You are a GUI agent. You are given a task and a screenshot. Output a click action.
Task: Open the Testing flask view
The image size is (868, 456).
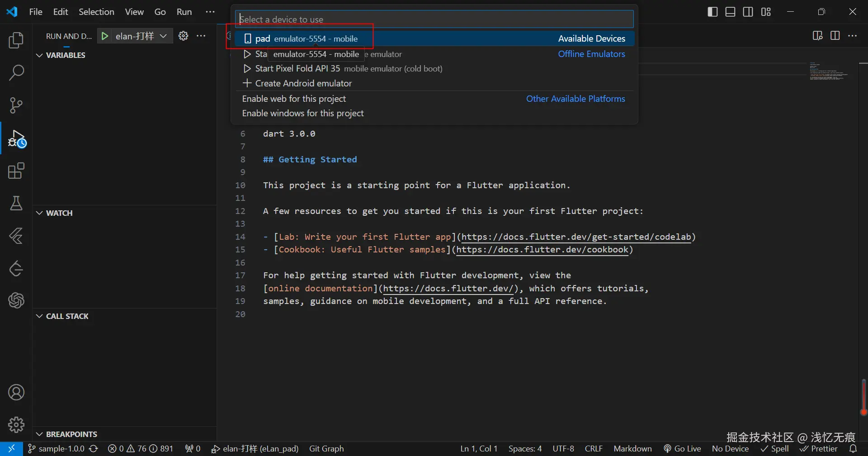pos(16,204)
